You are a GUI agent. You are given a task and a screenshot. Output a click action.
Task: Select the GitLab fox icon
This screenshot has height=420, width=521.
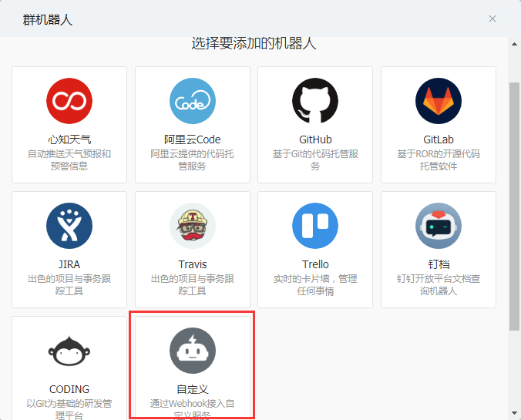(439, 101)
